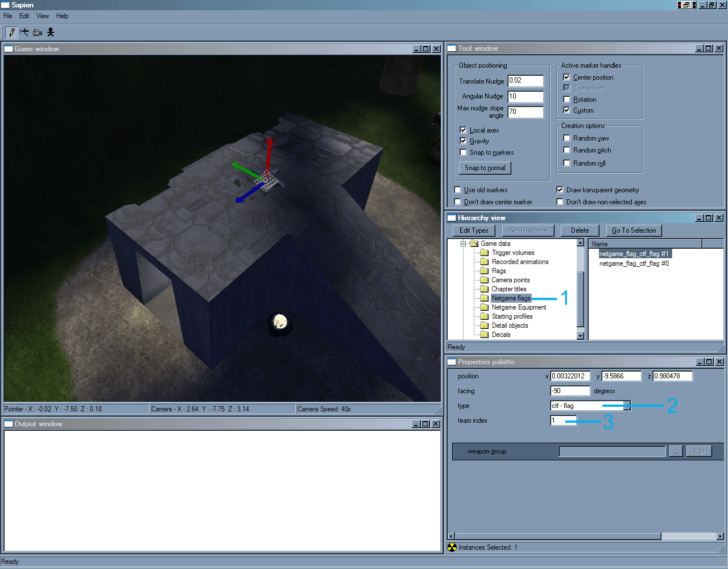The height and width of the screenshot is (569, 728).
Task: Click Angular Nudge input field
Action: point(526,97)
